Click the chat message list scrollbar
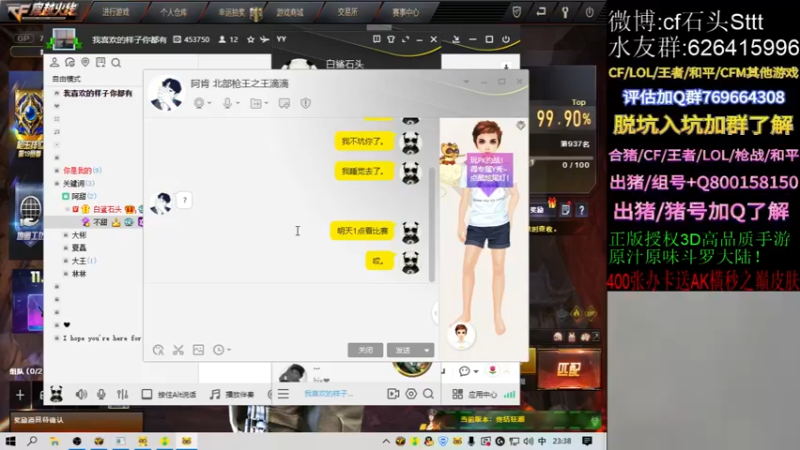800x450 pixels. point(432,224)
